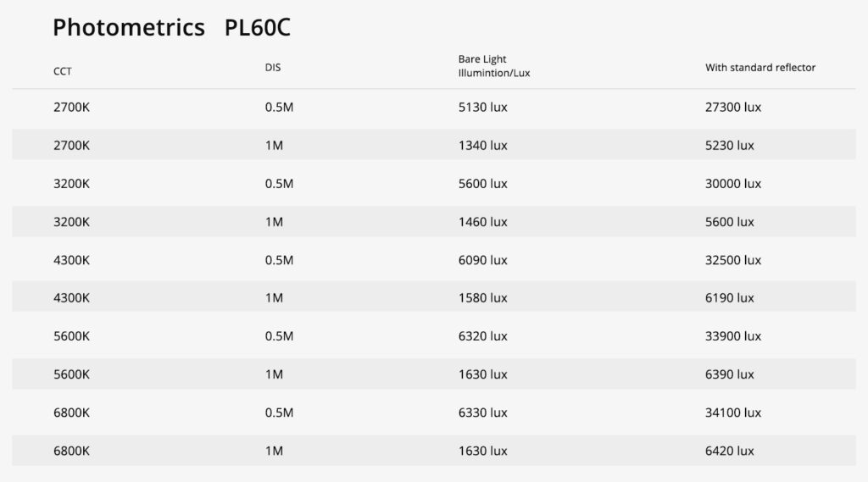Screen dimensions: 868x482
Task: Click the 6420 lux cell
Action: pos(730,451)
